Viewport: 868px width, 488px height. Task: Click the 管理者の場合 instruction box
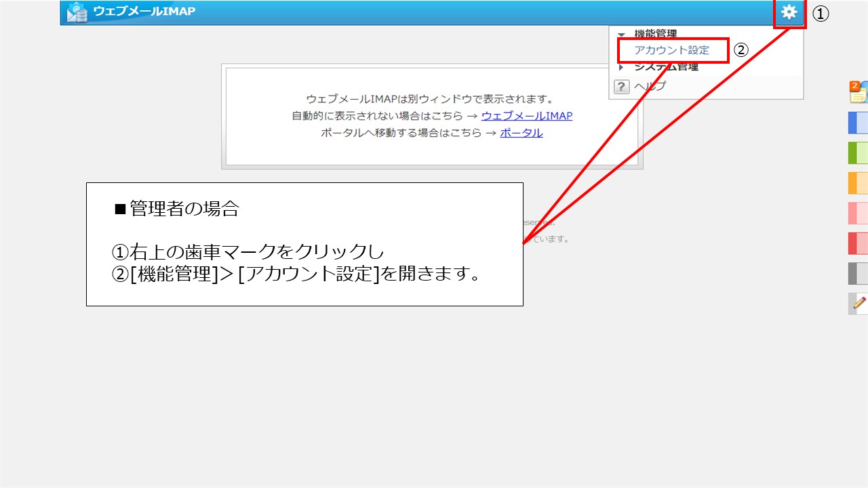[x=305, y=245]
